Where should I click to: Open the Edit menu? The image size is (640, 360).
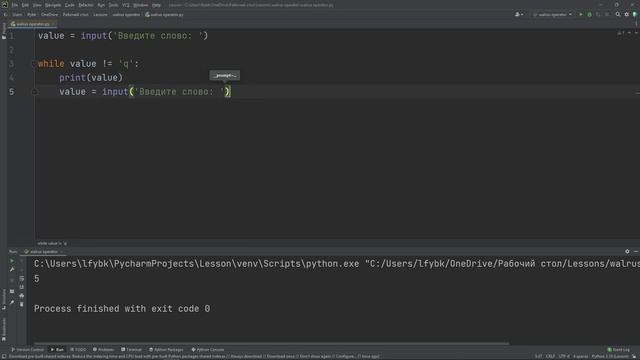click(25, 5)
